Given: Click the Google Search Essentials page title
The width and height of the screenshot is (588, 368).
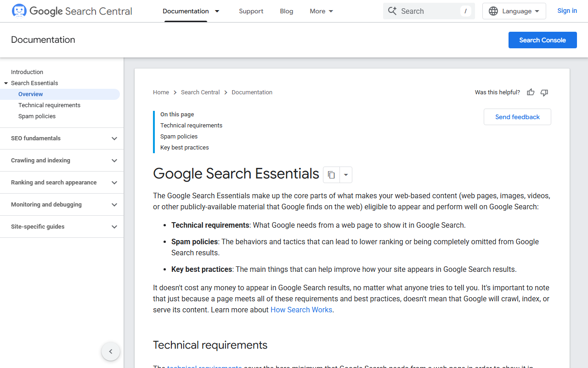Looking at the screenshot, I should point(236,174).
